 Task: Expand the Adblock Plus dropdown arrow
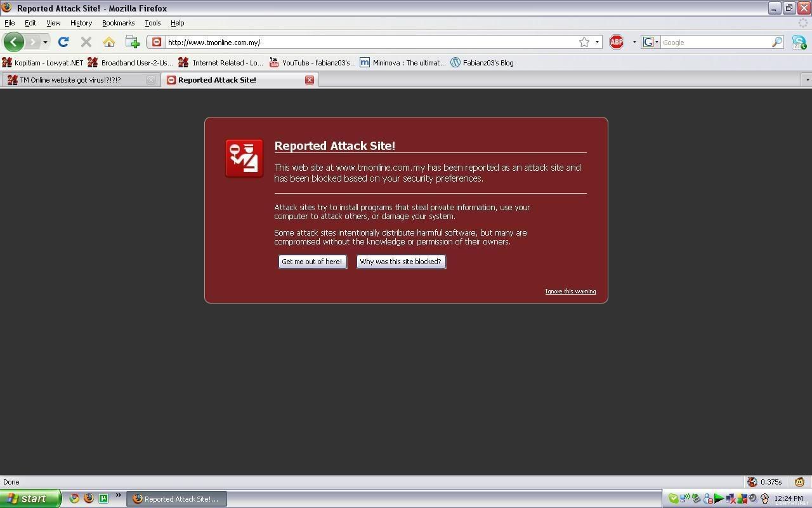pyautogui.click(x=634, y=43)
